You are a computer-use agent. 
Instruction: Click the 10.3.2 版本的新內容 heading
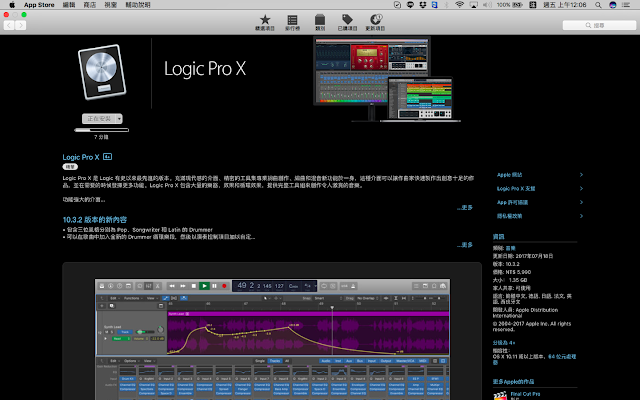click(95, 220)
